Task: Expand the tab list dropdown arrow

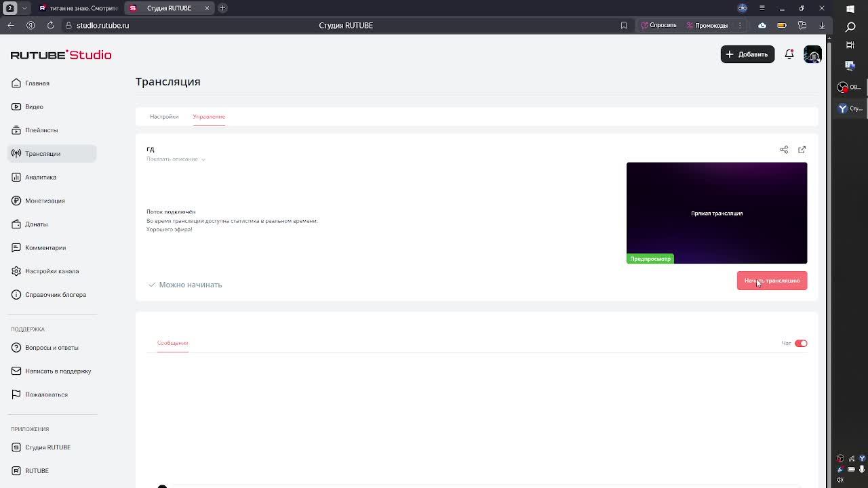Action: click(x=24, y=8)
